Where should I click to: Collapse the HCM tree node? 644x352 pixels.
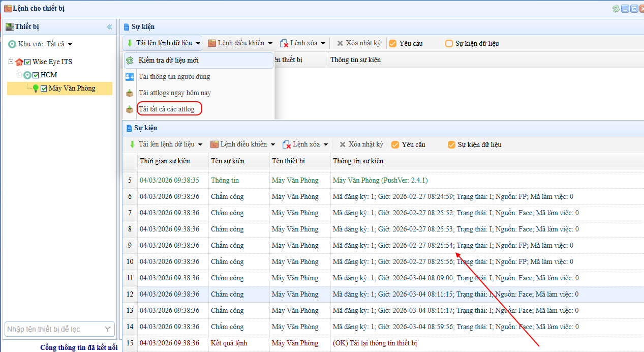tap(19, 75)
